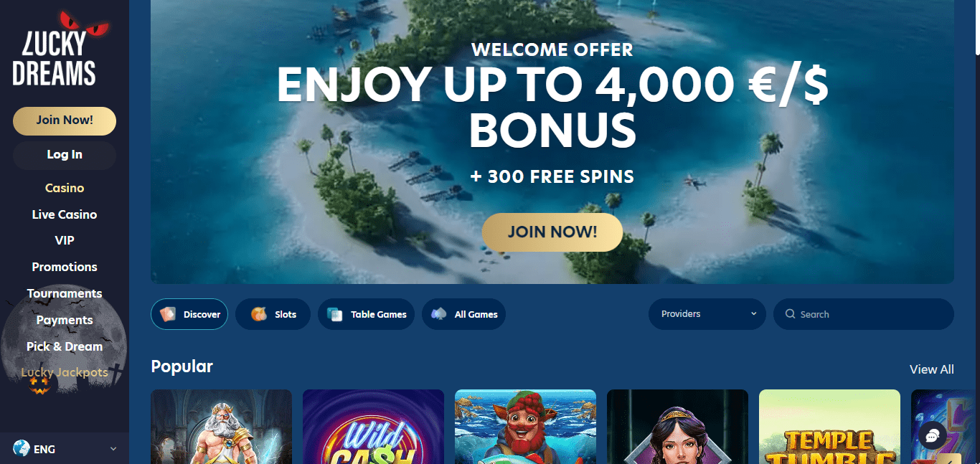The height and width of the screenshot is (464, 980).
Task: Click the sidebar Join Now! button
Action: (65, 120)
